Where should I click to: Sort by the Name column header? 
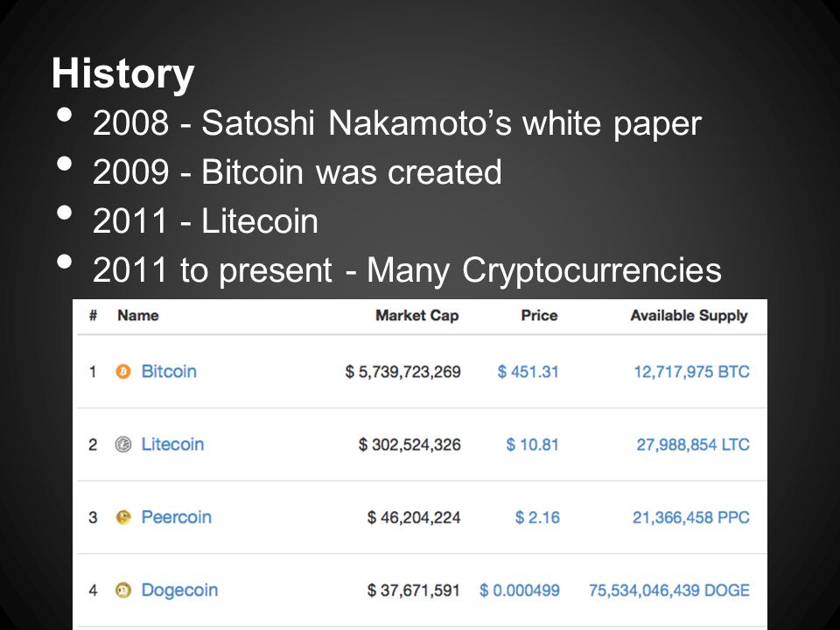[x=138, y=315]
